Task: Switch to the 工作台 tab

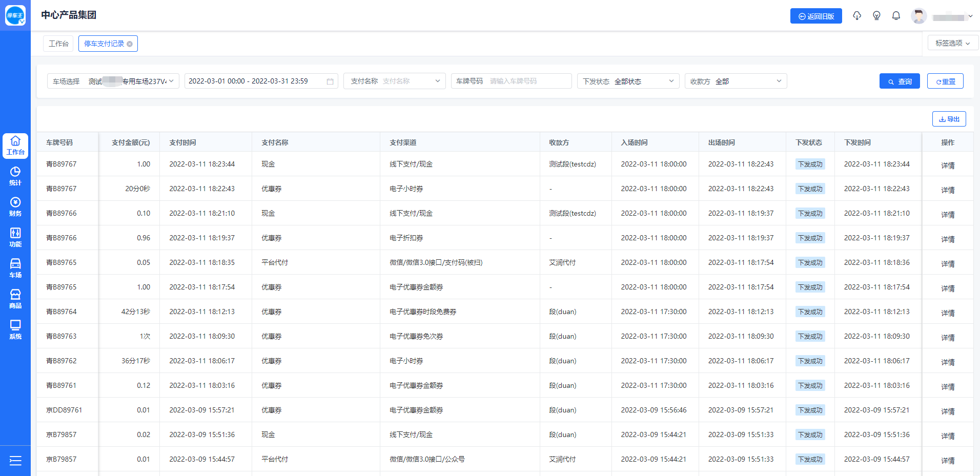Action: (x=58, y=44)
